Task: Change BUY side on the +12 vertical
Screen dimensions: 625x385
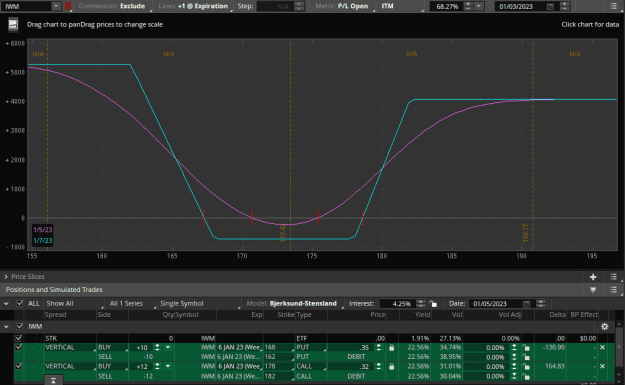Action: click(x=112, y=366)
